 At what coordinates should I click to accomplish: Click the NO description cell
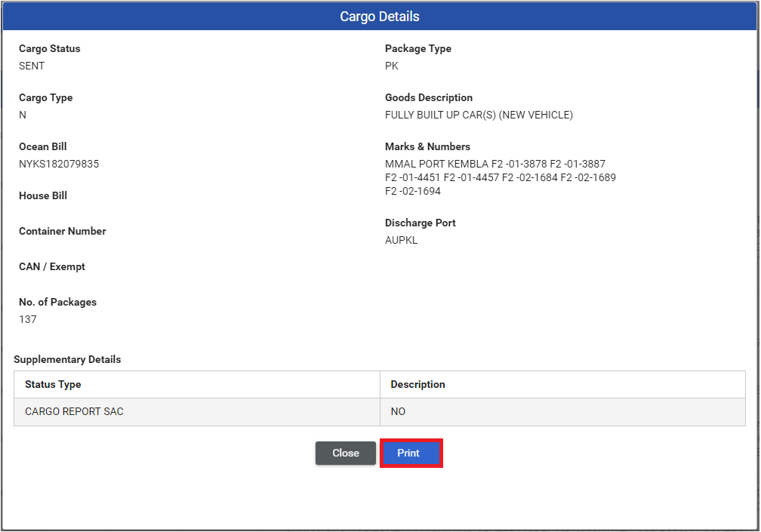[x=398, y=411]
